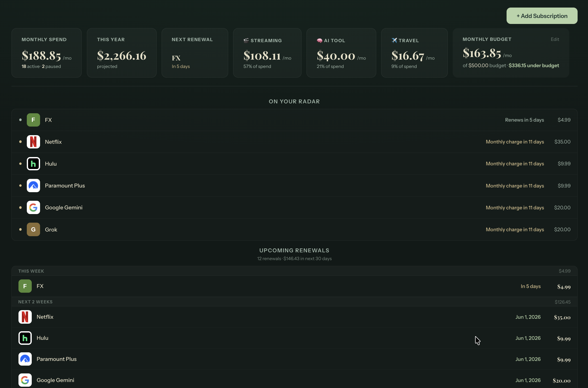The height and width of the screenshot is (388, 588).
Task: Click the $126.45 Next 2 Weeks total
Action: coord(563,302)
